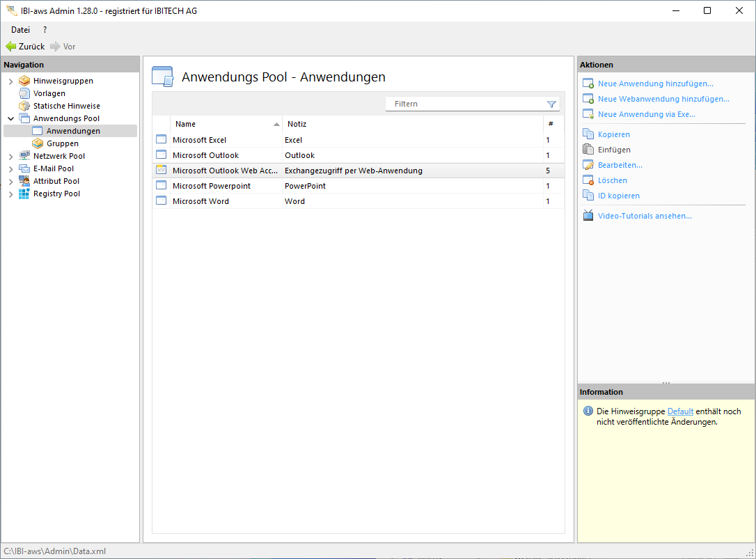756x559 pixels.
Task: Click the Video-Tutorials TV icon
Action: pyautogui.click(x=588, y=216)
